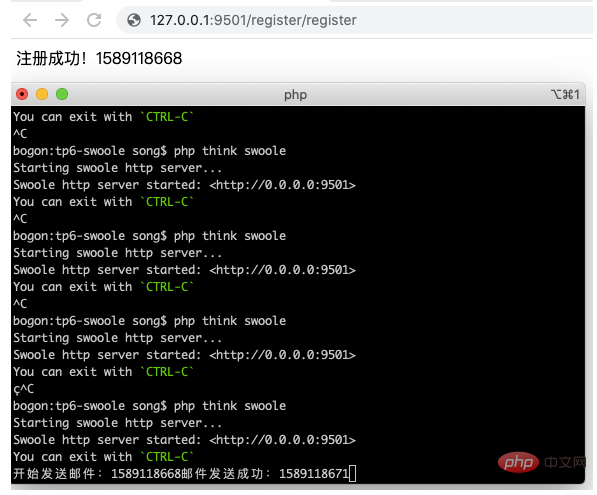The width and height of the screenshot is (597, 495).
Task: Click the first green `CTRL-C` text
Action: click(167, 117)
